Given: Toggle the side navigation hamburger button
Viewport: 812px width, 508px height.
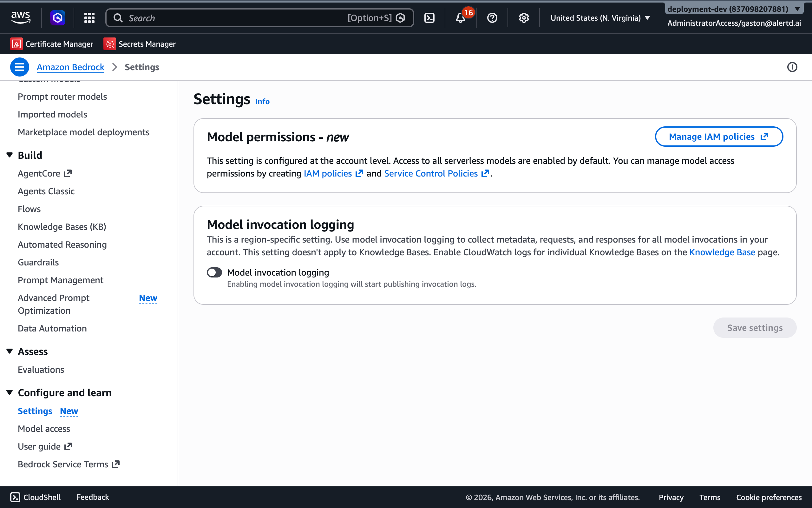Looking at the screenshot, I should [19, 67].
